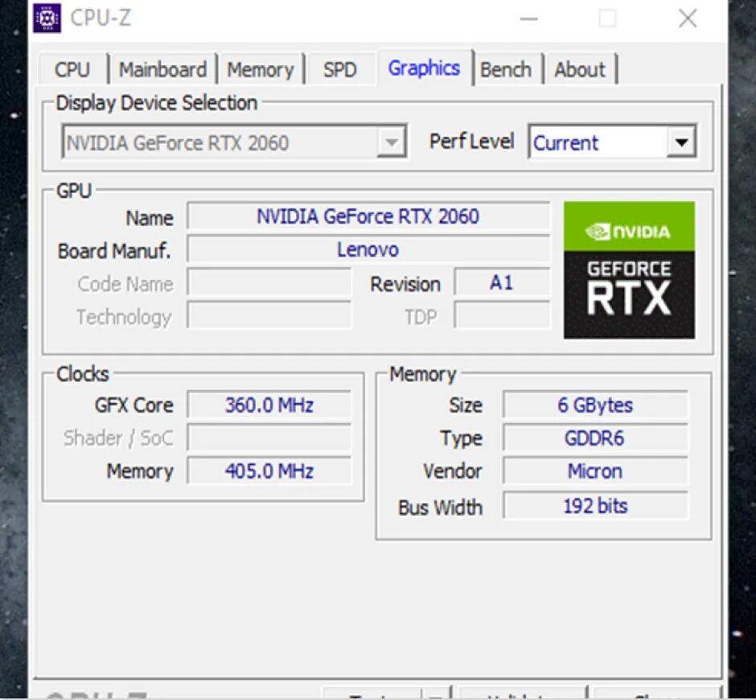
Task: Minimize the CPU-Z window
Action: (x=528, y=19)
